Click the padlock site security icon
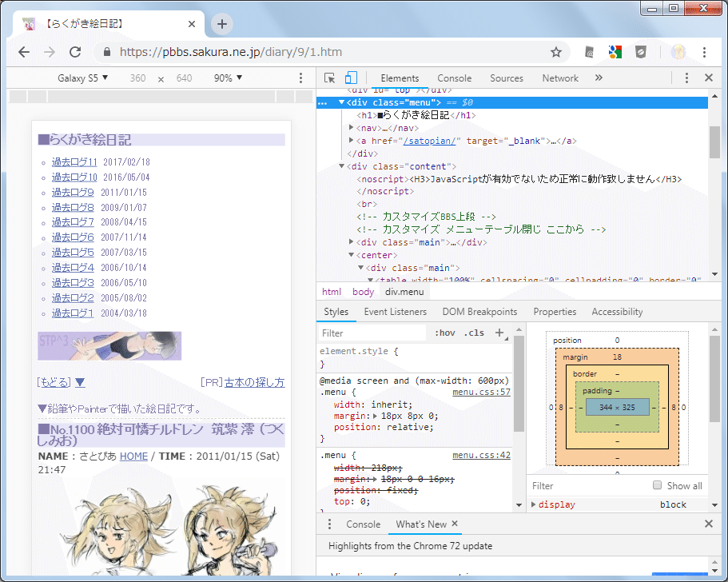This screenshot has height=582, width=728. (107, 52)
